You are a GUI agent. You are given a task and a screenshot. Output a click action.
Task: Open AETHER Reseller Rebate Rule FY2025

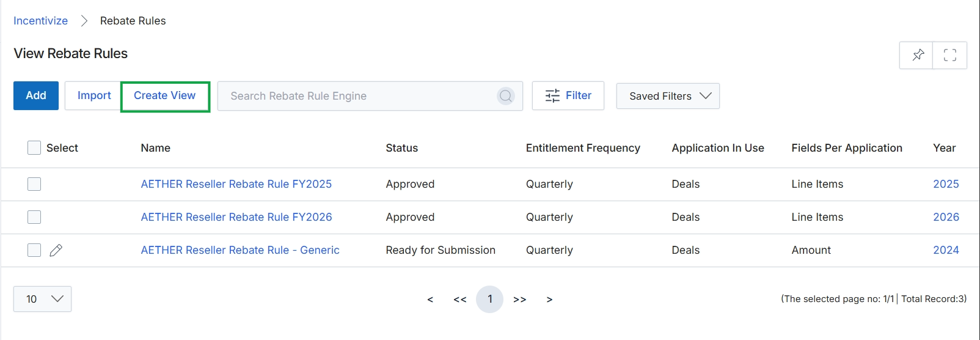tap(236, 184)
